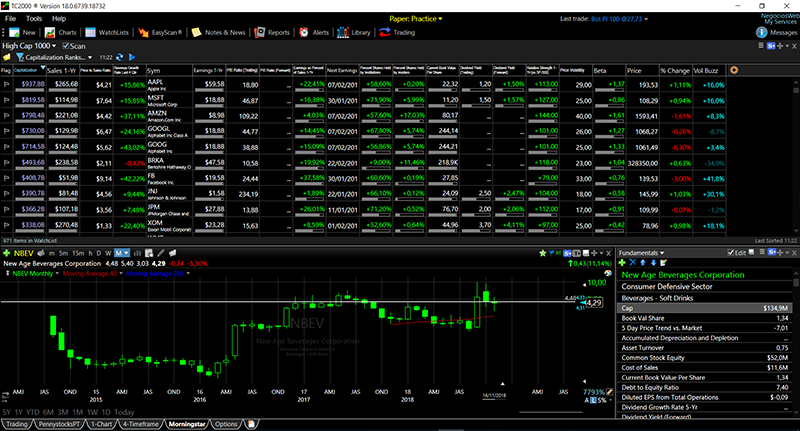
Task: Click the blue play arrow beside refresh
Action: (x=132, y=57)
